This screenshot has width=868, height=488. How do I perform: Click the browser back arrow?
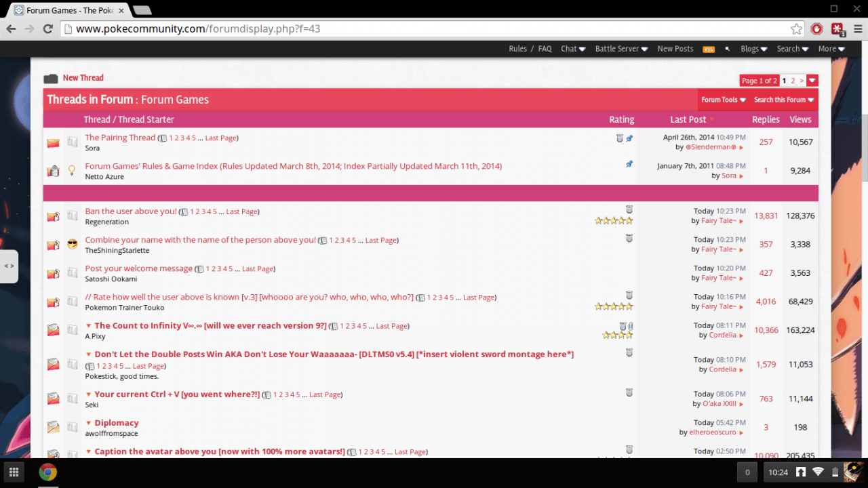(x=11, y=29)
